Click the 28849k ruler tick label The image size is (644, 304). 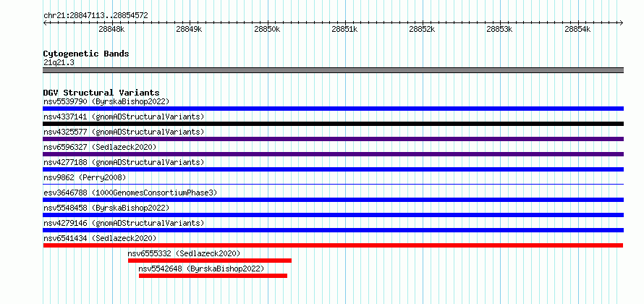tap(190, 30)
